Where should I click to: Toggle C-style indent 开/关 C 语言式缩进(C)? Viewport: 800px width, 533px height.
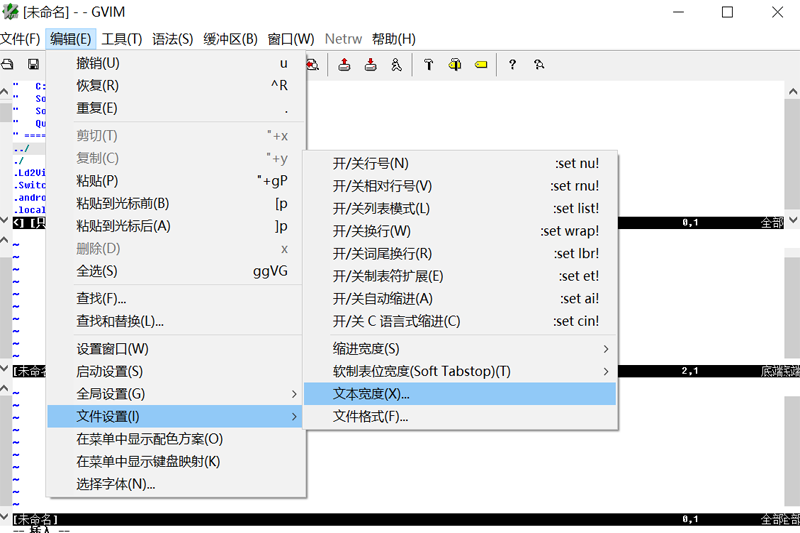(461, 321)
